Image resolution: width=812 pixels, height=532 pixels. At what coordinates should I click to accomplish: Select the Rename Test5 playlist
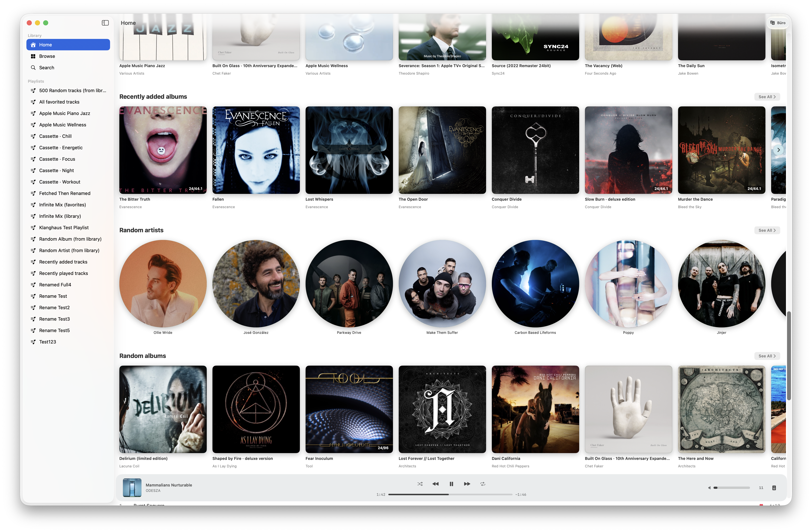coord(68,331)
